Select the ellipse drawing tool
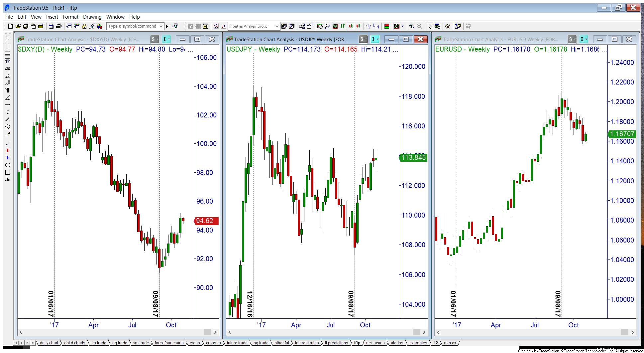 [x=8, y=165]
